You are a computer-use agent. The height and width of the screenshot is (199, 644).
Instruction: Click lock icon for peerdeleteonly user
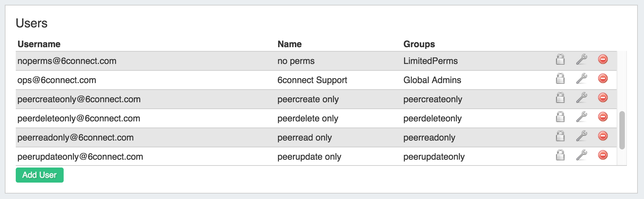tap(560, 117)
